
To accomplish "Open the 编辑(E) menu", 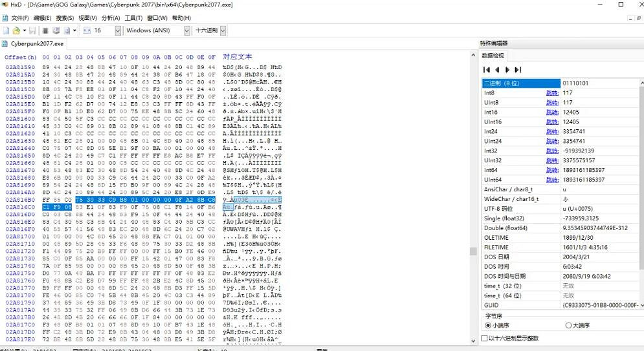I will [42, 18].
